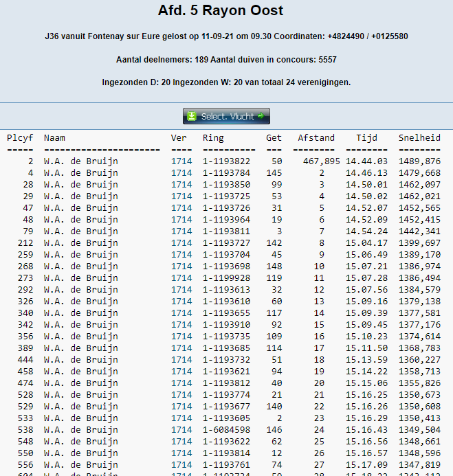The width and height of the screenshot is (453, 476).
Task: Click the green arrow icon on Select. Vlucht
Action: click(x=261, y=115)
